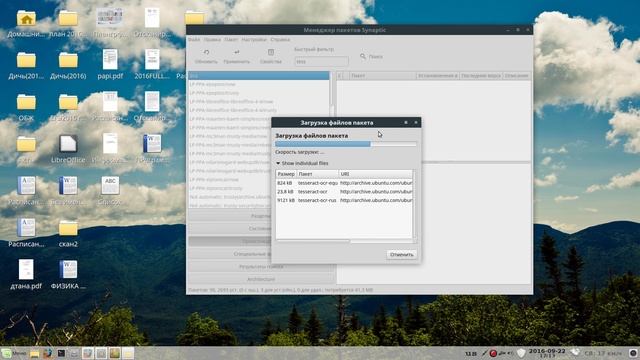Open the Пакет menu in Synaptic
Image resolution: width=640 pixels, height=360 pixels.
click(x=231, y=40)
